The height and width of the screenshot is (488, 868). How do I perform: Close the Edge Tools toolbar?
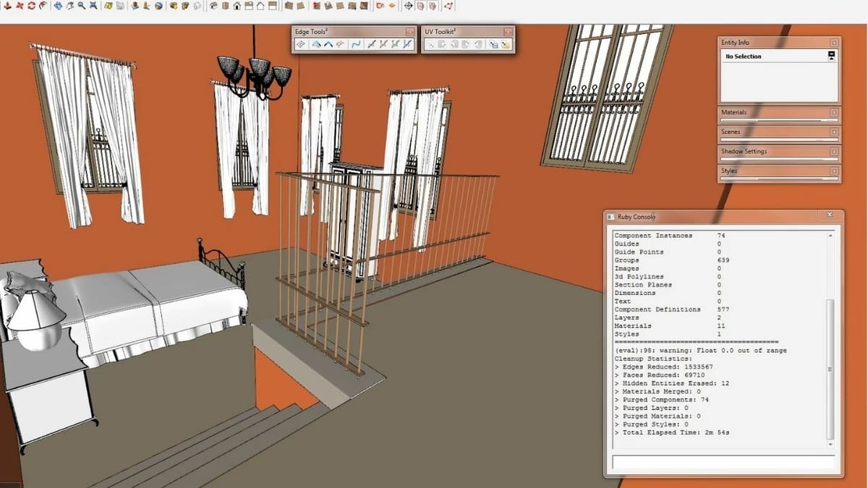[x=410, y=32]
